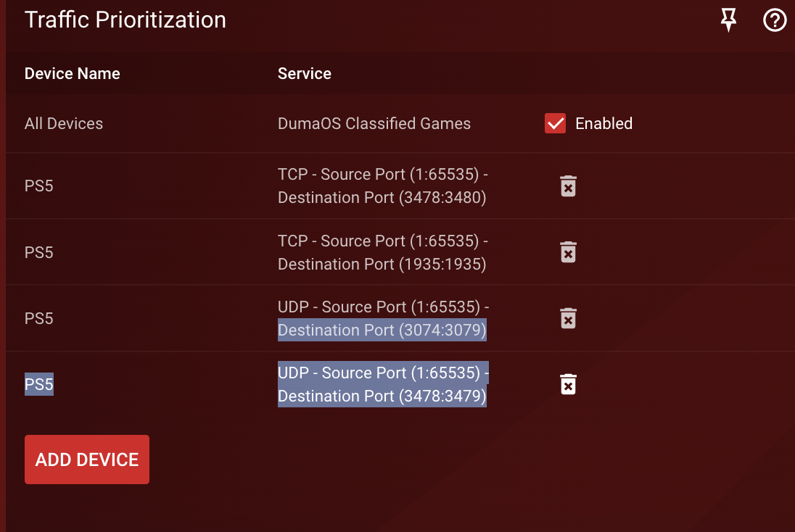Viewport: 795px width, 532px height.
Task: Click the Traffic Prioritization panel title
Action: tap(125, 20)
